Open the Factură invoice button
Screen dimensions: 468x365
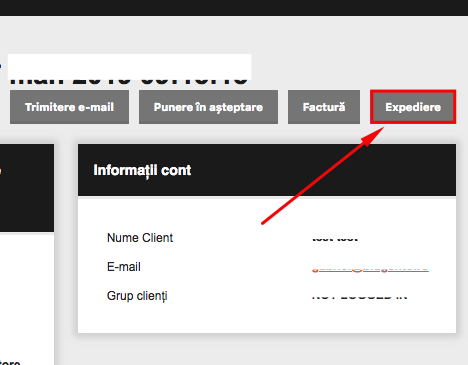pos(324,107)
